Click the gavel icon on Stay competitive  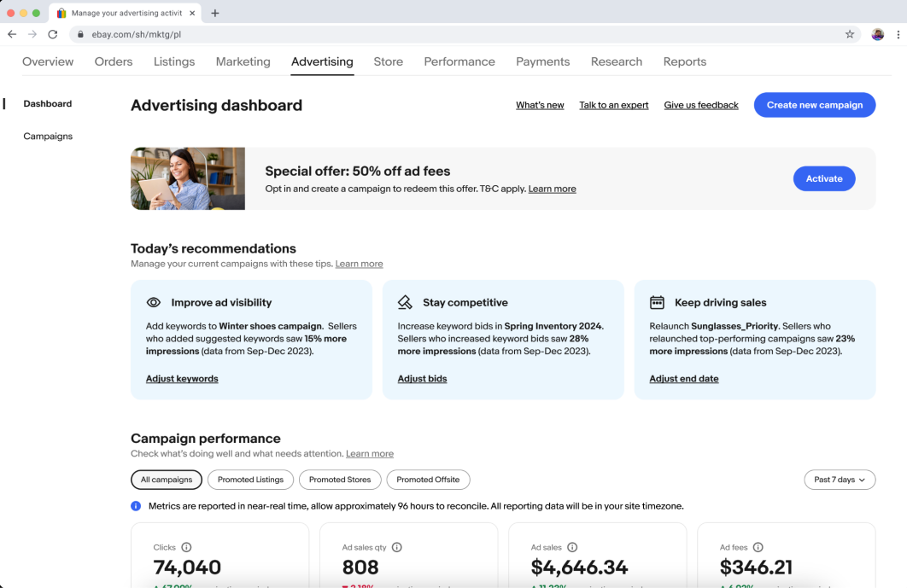(405, 302)
